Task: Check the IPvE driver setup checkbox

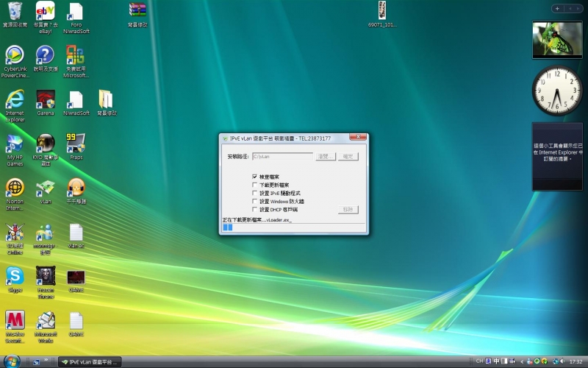Action: click(255, 193)
